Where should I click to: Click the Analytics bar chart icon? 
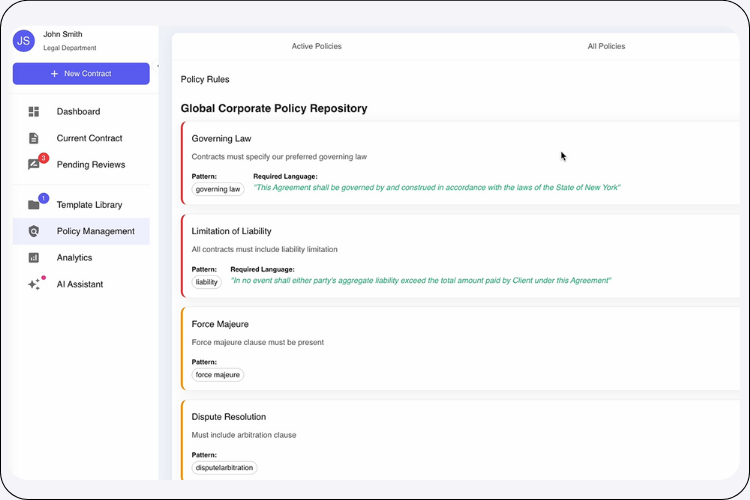click(x=34, y=258)
